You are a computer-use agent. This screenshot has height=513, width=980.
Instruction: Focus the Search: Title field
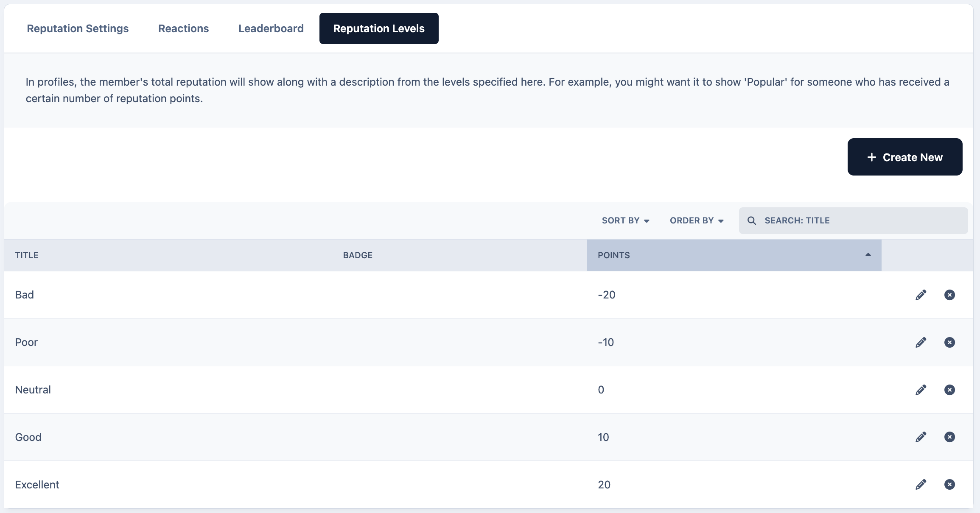point(854,220)
